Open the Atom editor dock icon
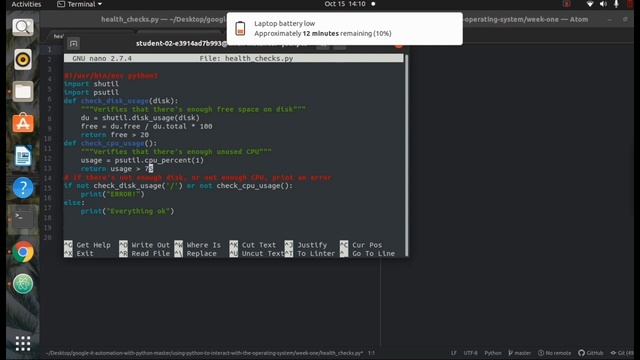The height and width of the screenshot is (360, 640). [23, 284]
